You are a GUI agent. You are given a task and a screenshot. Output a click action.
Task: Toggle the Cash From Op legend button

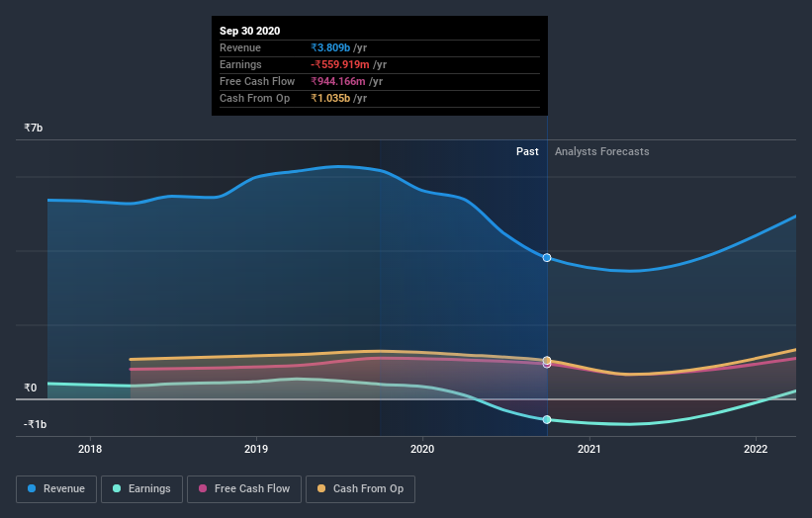(360, 489)
